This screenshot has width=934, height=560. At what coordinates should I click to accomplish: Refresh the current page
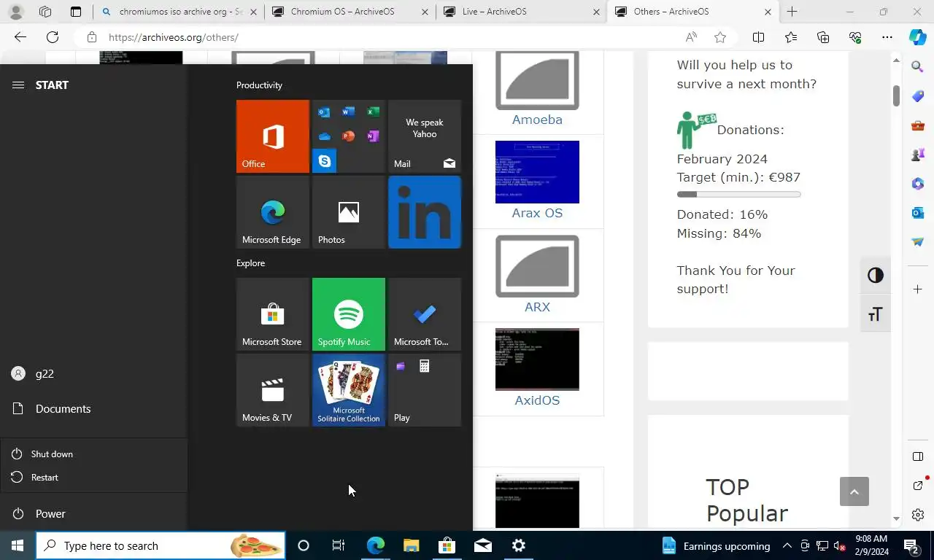53,37
